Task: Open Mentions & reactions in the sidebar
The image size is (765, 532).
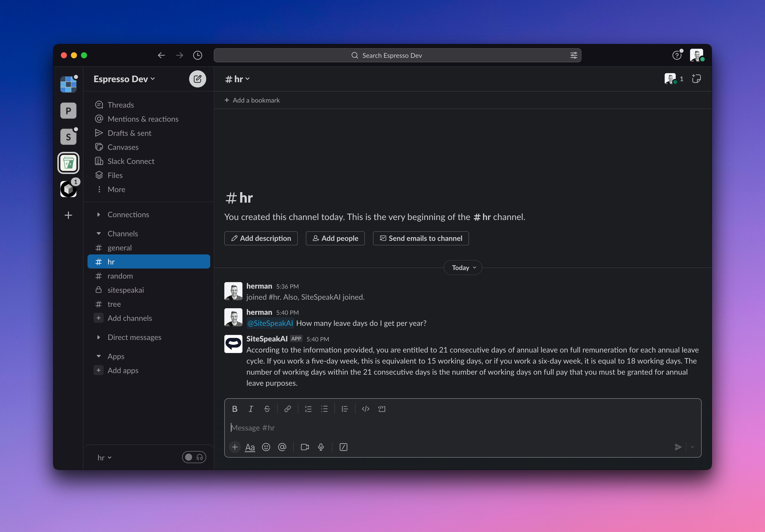Action: coord(143,119)
